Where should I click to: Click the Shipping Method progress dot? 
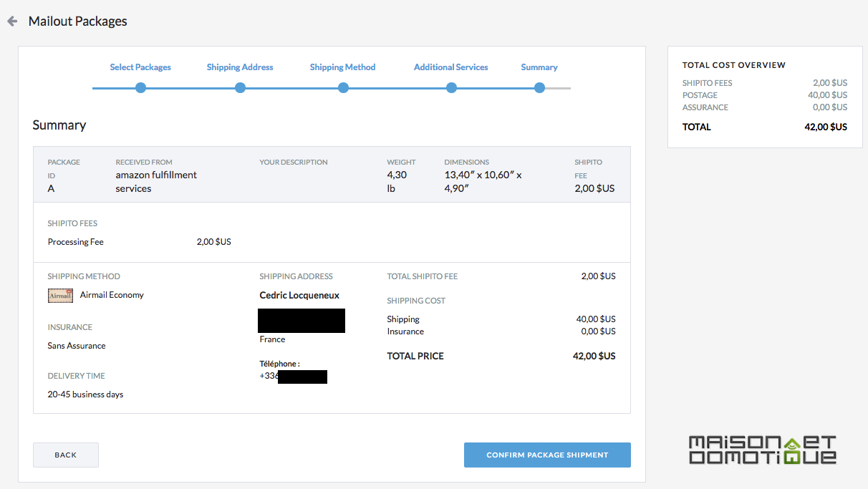point(343,88)
